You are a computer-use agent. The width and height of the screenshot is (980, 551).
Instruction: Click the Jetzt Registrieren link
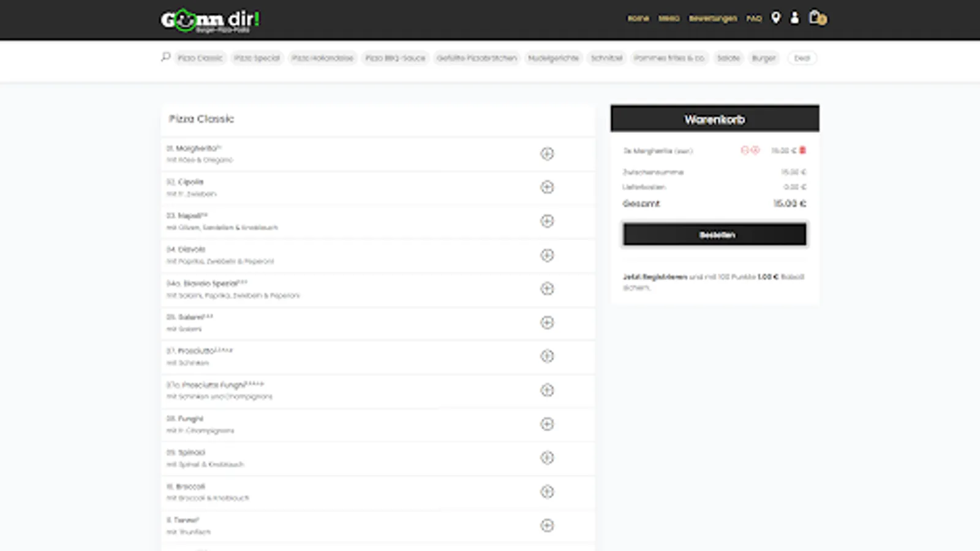click(655, 277)
